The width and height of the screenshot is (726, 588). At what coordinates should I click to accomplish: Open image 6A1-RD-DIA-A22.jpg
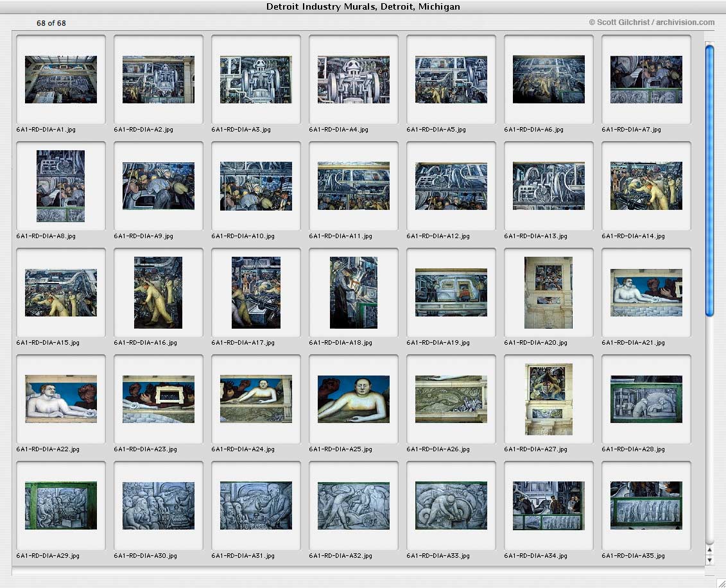point(60,399)
